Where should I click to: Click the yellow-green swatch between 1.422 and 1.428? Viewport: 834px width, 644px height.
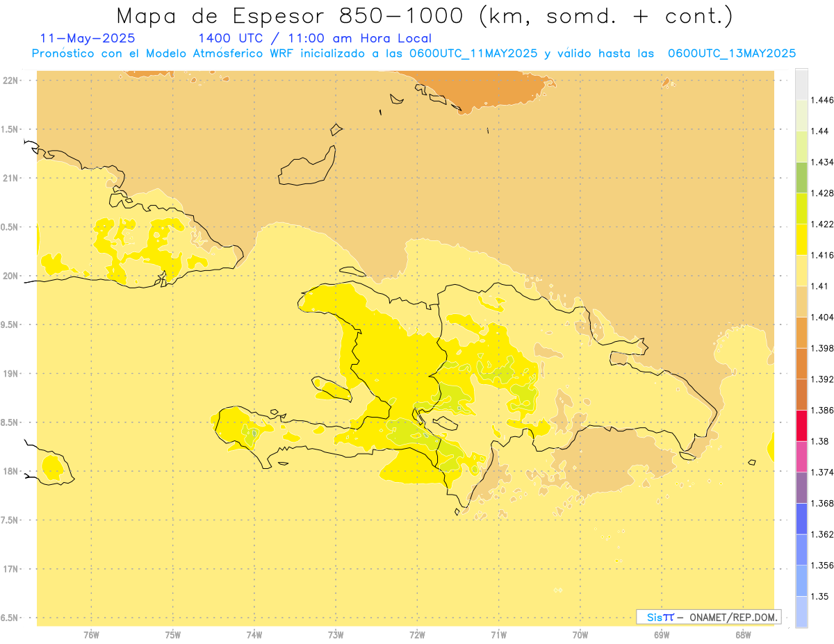point(801,208)
